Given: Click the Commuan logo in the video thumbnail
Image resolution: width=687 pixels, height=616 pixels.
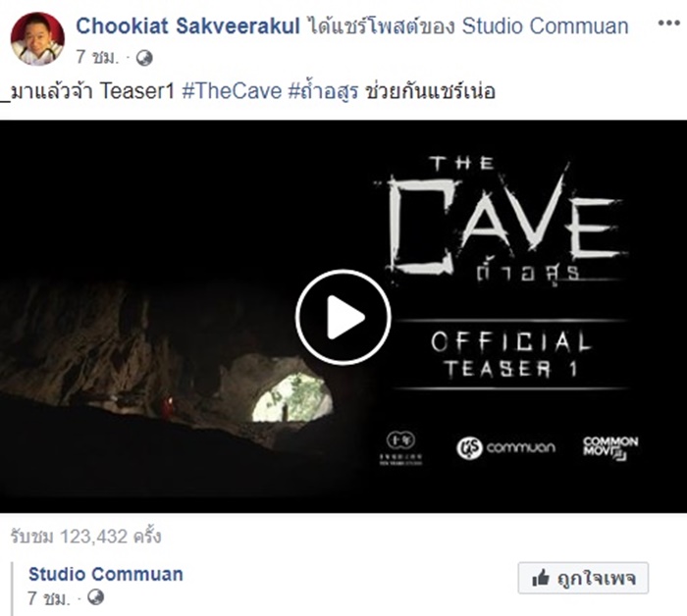Looking at the screenshot, I should click(x=505, y=448).
